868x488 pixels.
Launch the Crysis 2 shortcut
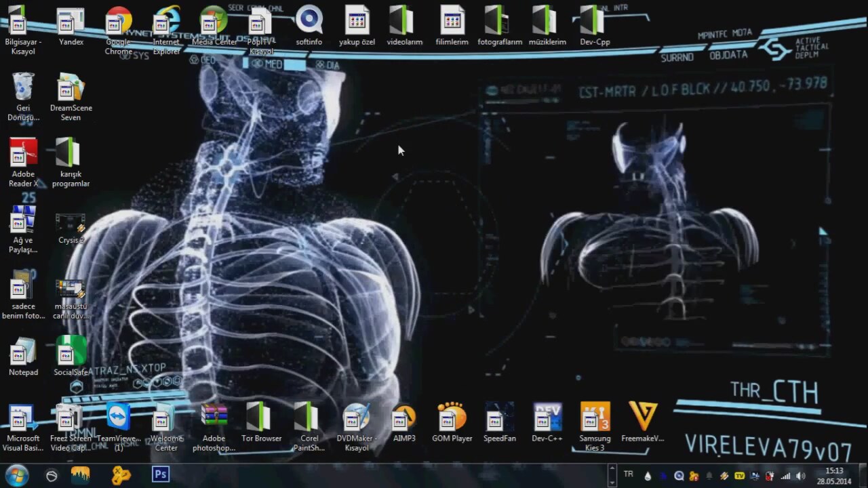[71, 229]
